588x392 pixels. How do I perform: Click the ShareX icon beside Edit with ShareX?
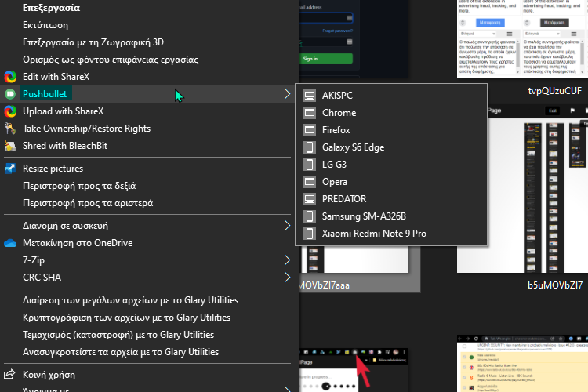(10, 77)
